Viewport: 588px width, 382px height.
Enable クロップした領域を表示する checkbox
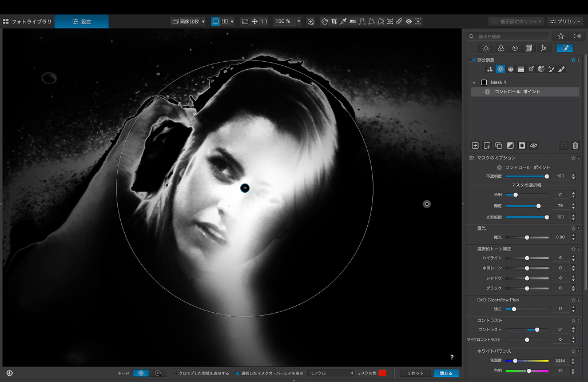click(175, 373)
